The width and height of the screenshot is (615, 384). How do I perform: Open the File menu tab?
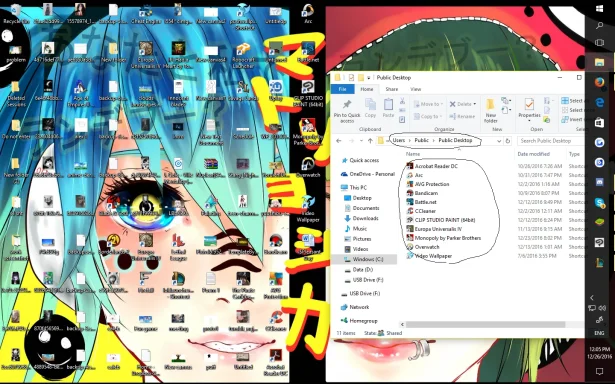coord(342,89)
